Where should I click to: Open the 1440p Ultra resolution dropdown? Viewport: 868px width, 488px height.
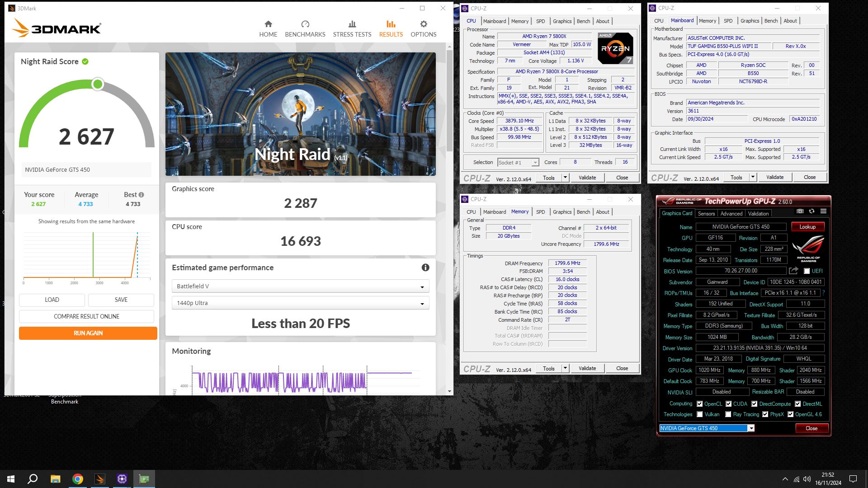(300, 303)
